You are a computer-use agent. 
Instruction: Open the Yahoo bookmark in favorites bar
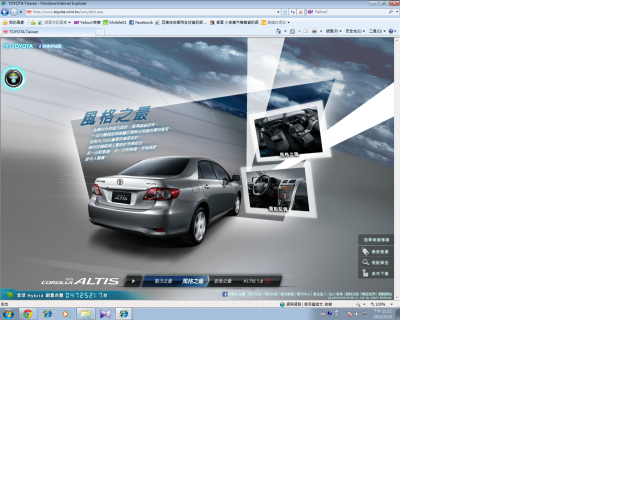point(87,22)
